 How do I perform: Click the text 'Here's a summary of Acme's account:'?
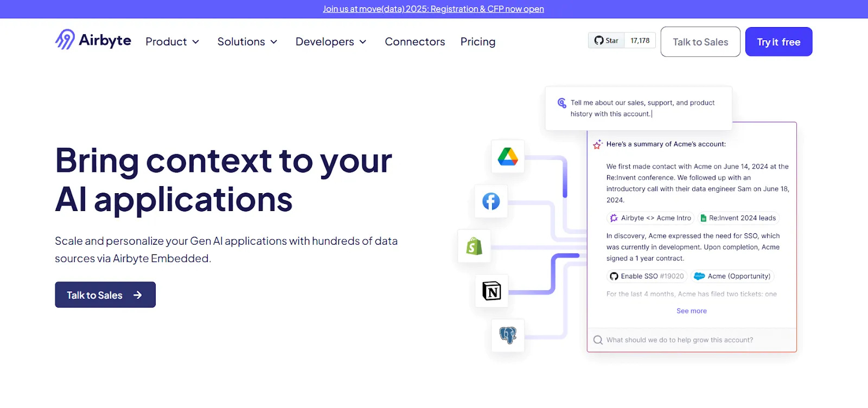pyautogui.click(x=666, y=144)
